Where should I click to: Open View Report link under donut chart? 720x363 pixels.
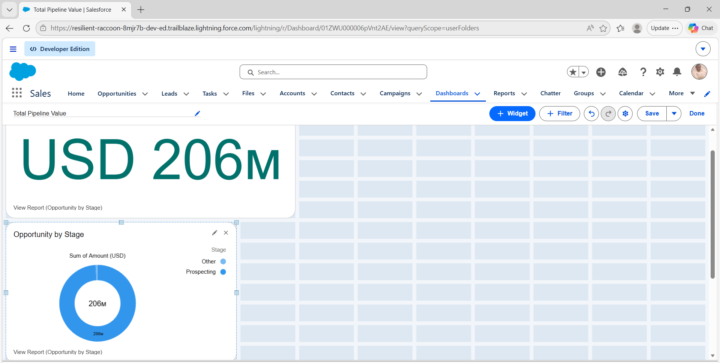point(58,352)
